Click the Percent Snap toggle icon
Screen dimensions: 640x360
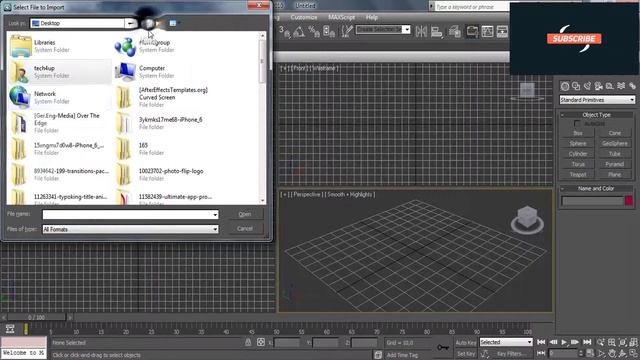[314, 31]
